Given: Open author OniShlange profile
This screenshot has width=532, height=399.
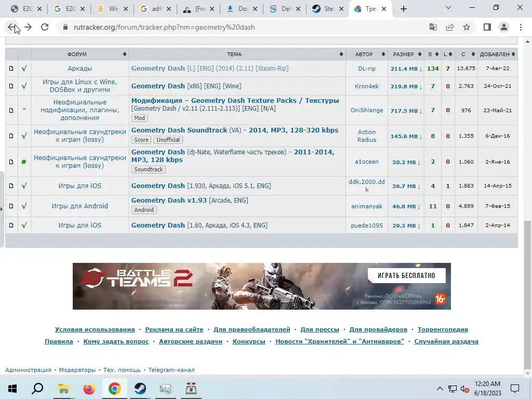Looking at the screenshot, I should [x=367, y=110].
